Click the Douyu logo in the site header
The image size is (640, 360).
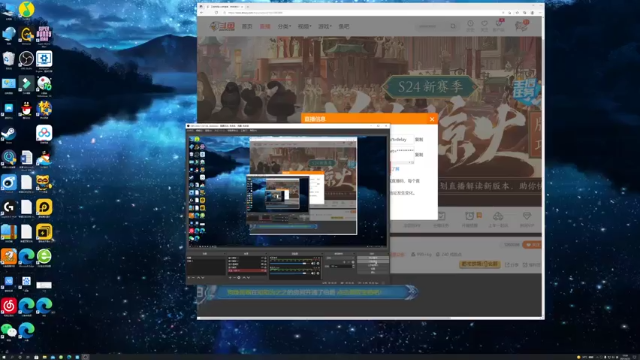(222, 26)
